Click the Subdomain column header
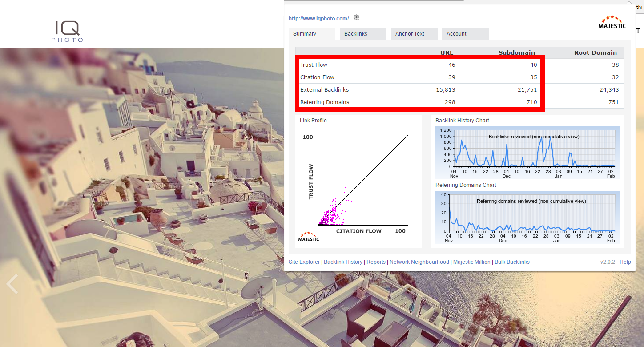Image resolution: width=644 pixels, height=347 pixels. tap(517, 52)
